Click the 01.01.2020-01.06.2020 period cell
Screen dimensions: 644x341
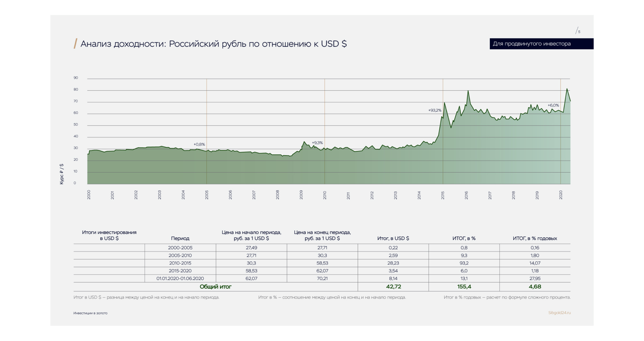[180, 278]
